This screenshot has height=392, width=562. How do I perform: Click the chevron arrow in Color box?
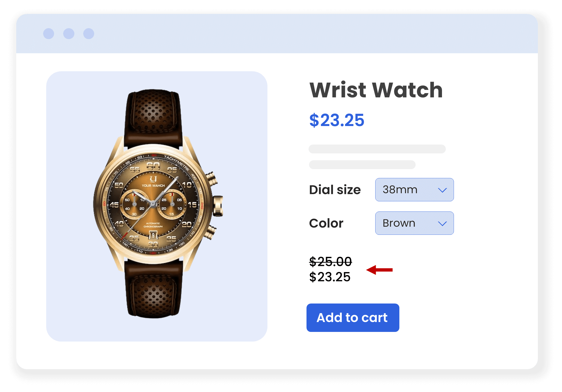(x=442, y=224)
